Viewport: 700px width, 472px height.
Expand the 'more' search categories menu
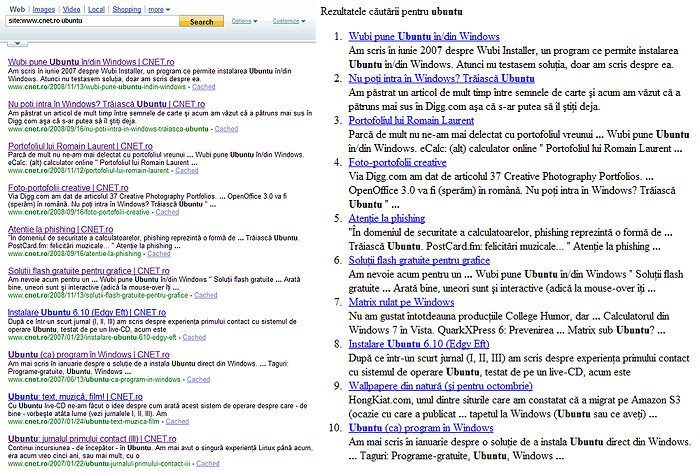159,9
